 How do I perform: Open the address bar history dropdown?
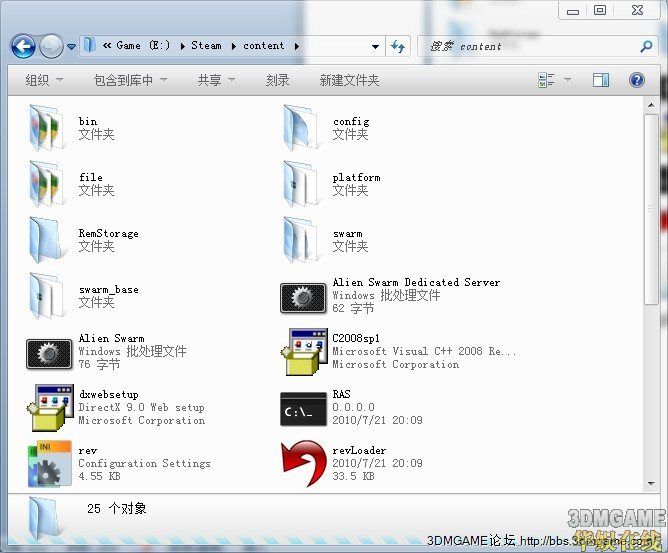tap(375, 46)
